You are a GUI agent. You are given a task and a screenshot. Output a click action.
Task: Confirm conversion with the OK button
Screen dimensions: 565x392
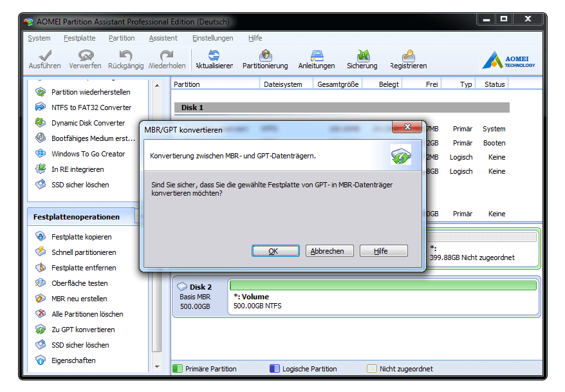coord(275,251)
